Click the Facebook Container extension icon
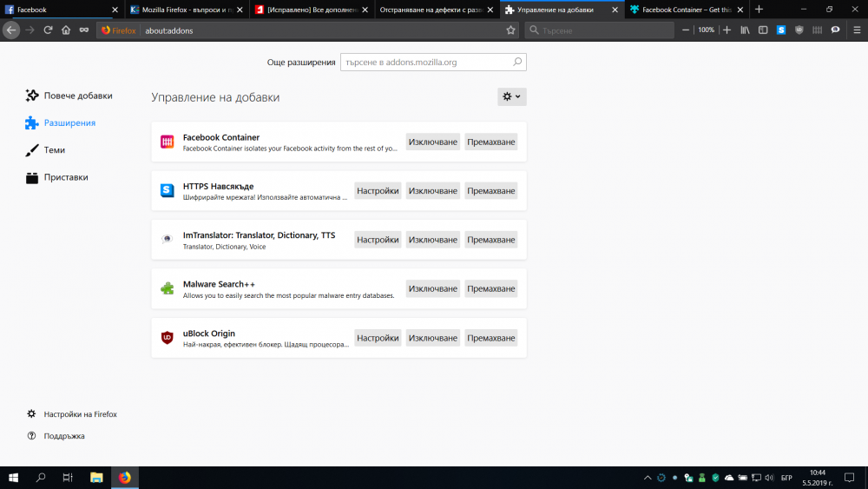 point(168,142)
